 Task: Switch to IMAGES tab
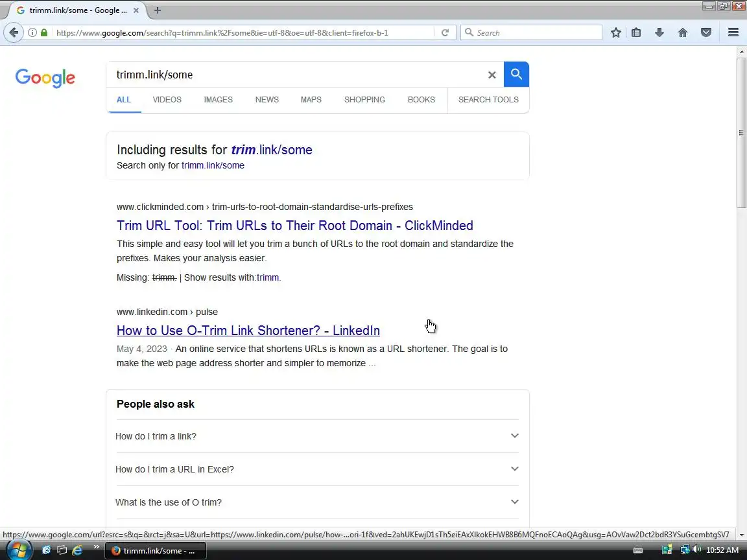[x=218, y=100]
